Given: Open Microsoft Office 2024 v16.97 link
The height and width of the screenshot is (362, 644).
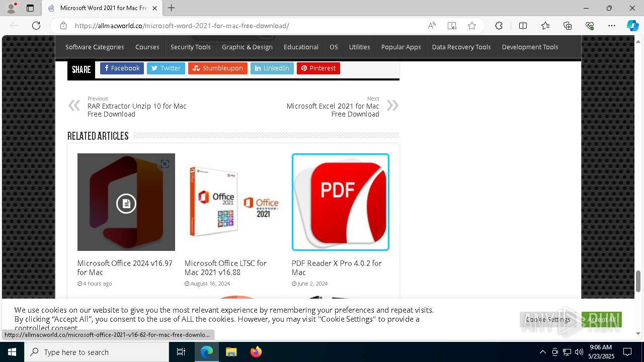Looking at the screenshot, I should tap(125, 267).
